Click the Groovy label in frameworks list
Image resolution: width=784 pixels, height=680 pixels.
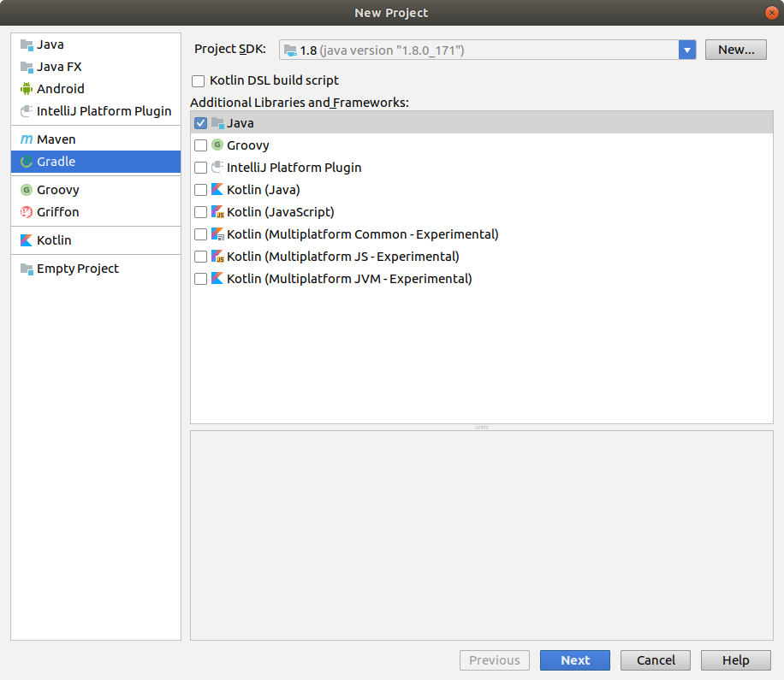pos(248,145)
